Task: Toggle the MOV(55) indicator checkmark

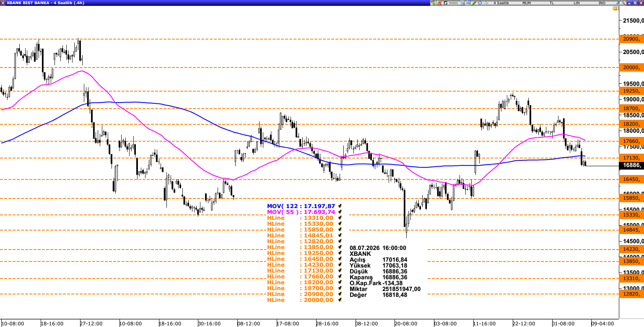Action: tap(340, 212)
